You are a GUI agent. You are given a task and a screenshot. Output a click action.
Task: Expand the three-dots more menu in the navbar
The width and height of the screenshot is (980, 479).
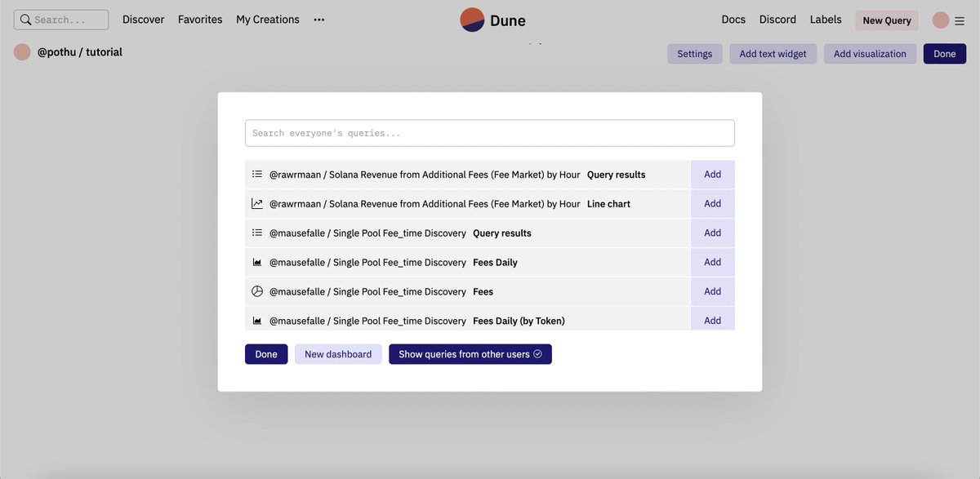(x=319, y=20)
